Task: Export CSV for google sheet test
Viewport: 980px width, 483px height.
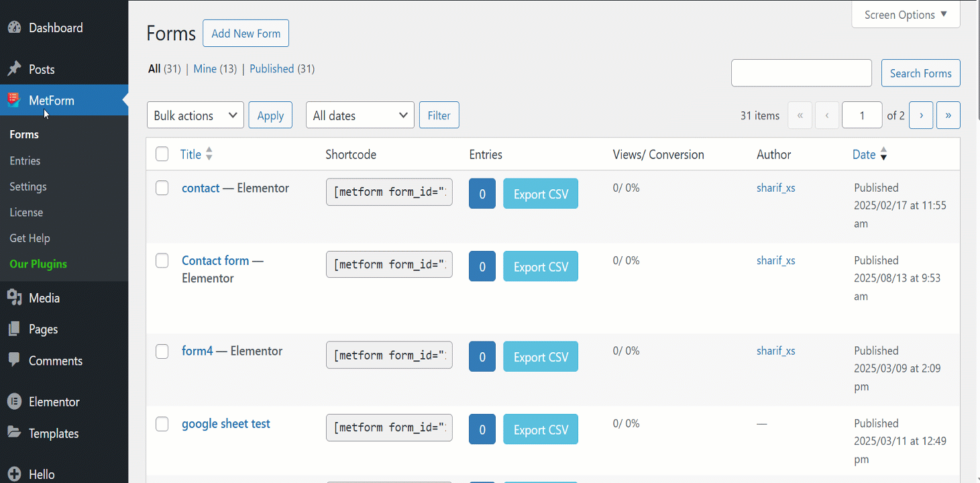Action: (x=541, y=429)
